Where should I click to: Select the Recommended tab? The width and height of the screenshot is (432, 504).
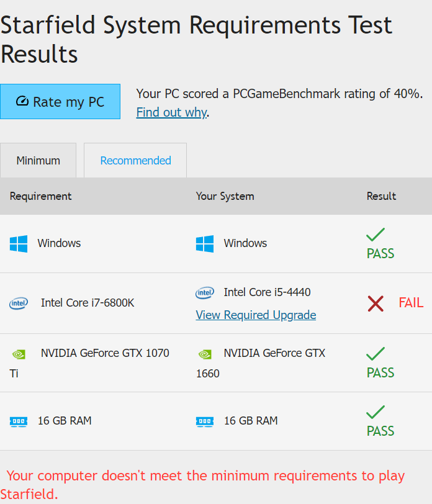(x=135, y=161)
